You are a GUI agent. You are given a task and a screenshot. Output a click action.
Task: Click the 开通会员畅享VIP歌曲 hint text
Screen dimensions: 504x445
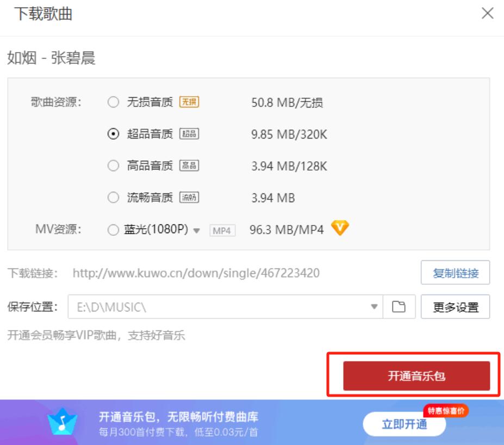tap(96, 335)
